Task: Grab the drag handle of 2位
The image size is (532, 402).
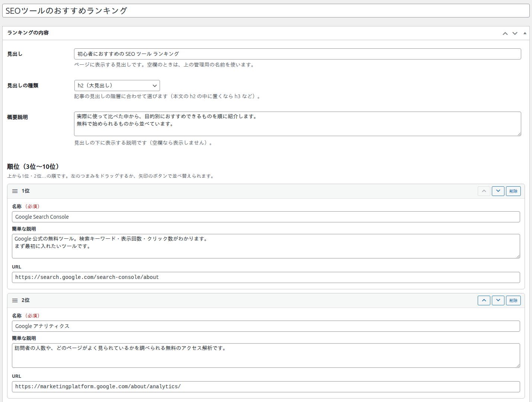Action: tap(15, 300)
